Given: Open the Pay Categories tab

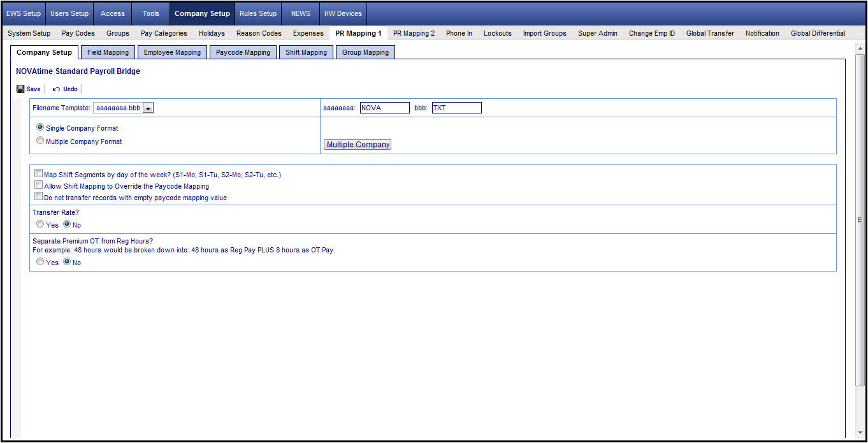Looking at the screenshot, I should coord(164,33).
